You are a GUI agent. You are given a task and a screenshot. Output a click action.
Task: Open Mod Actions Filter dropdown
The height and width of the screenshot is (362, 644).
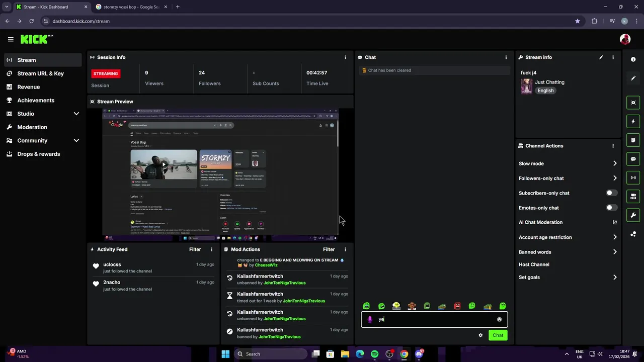tap(329, 249)
